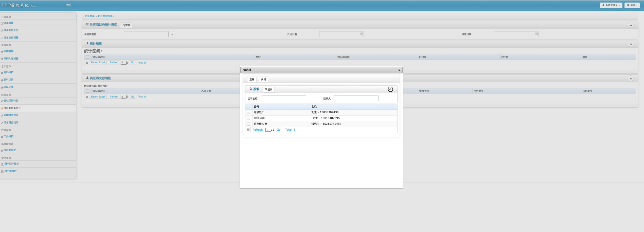Focus the page number field in dialog footer
The width and height of the screenshot is (644, 232).
point(268,130)
